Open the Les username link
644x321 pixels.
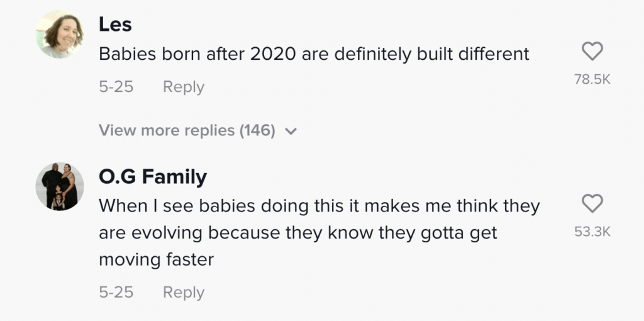tap(115, 25)
